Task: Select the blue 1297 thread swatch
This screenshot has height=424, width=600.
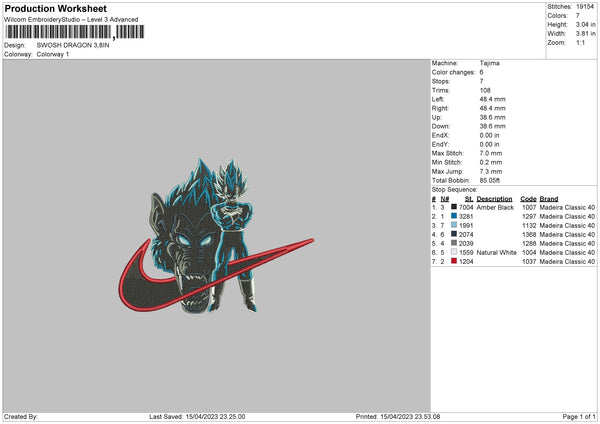Action: click(454, 216)
